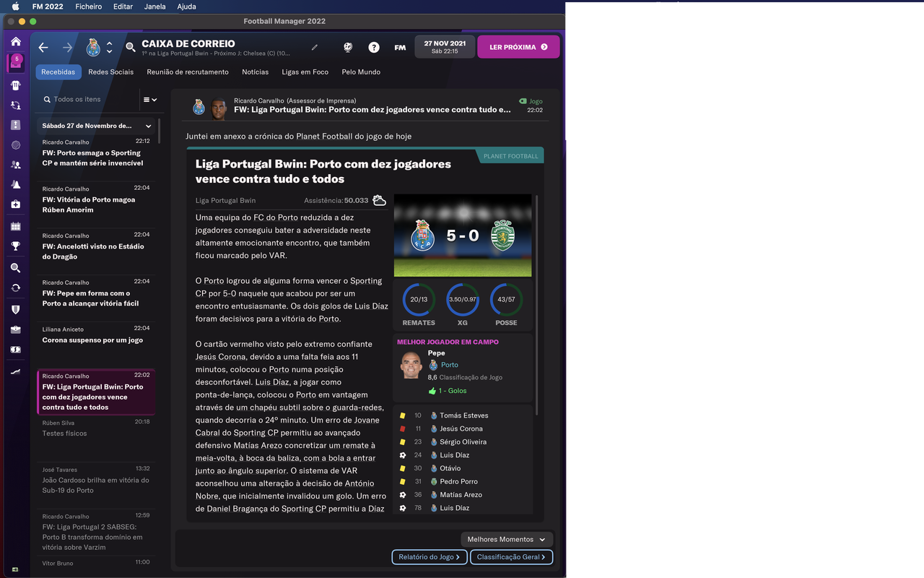Open the Ficheiro menu in the menu bar
924x578 pixels.
pos(89,7)
